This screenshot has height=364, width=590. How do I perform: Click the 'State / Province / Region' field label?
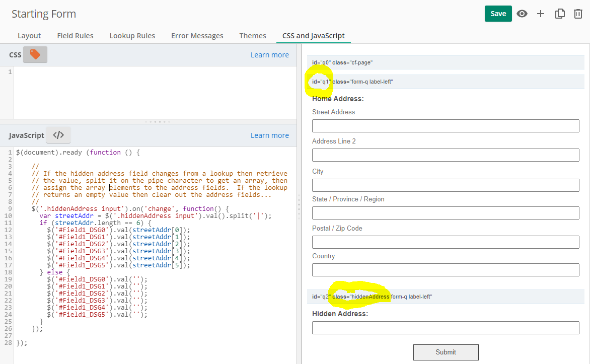pos(348,199)
